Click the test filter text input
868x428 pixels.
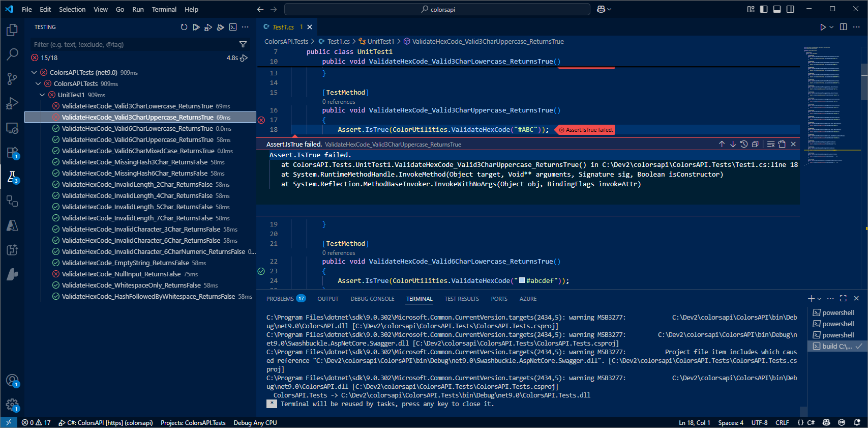point(132,44)
